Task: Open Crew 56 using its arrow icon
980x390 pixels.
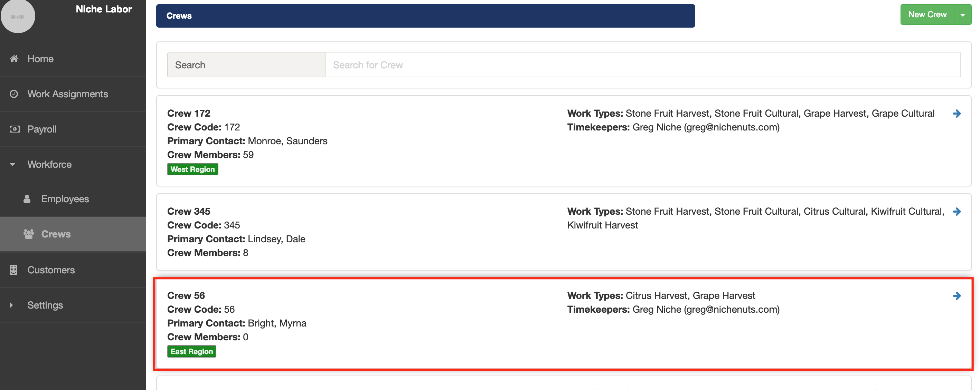Action: (957, 296)
